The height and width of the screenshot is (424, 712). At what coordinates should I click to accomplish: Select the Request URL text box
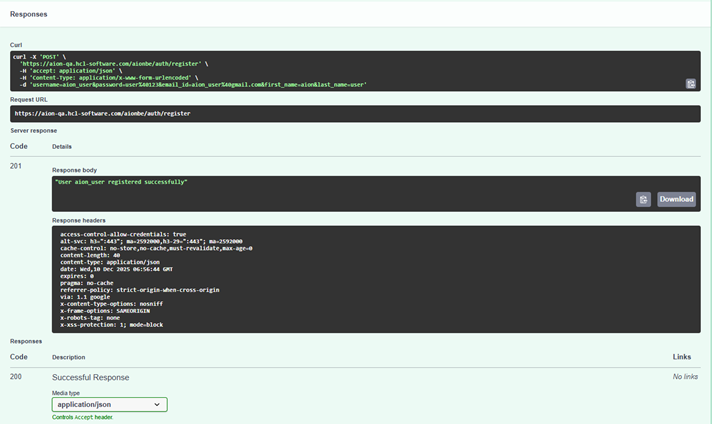point(355,113)
